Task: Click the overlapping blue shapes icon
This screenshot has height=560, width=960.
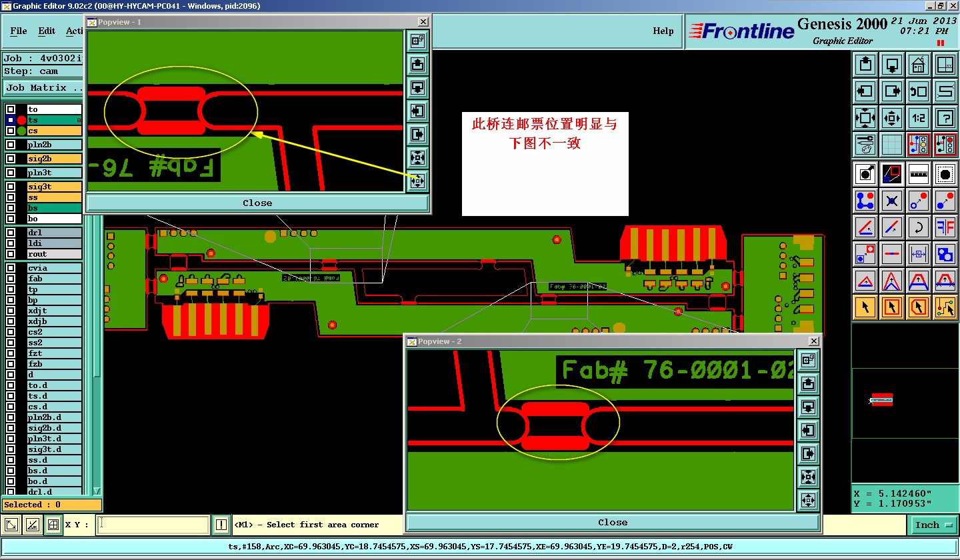Action: click(x=945, y=253)
